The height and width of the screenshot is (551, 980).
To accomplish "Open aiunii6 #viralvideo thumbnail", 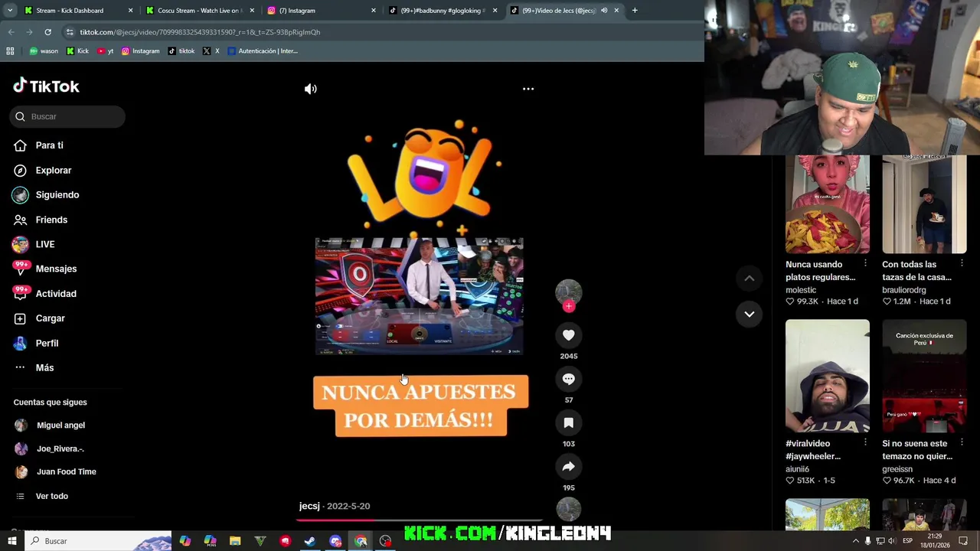I will 827,376.
